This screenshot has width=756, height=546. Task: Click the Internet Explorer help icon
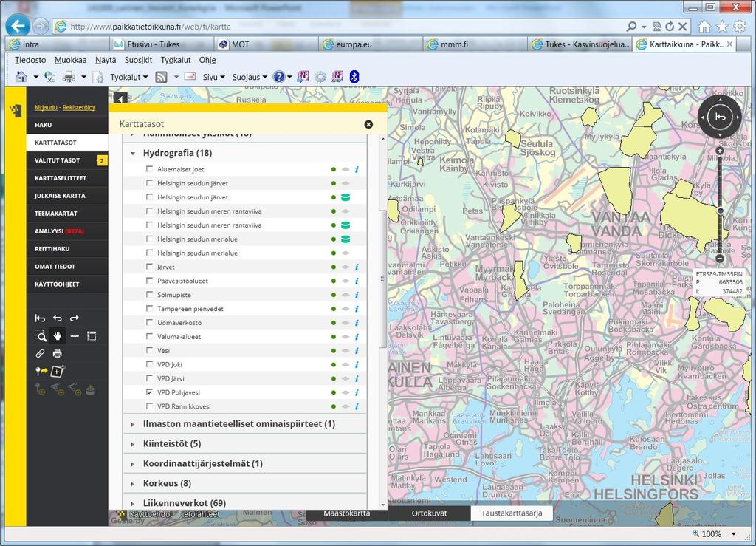(278, 77)
